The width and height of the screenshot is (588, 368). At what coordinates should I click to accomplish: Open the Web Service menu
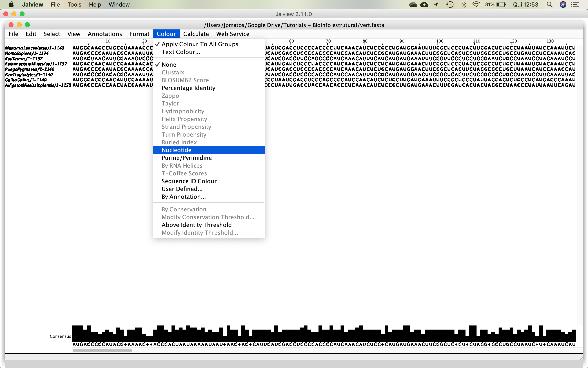point(233,34)
